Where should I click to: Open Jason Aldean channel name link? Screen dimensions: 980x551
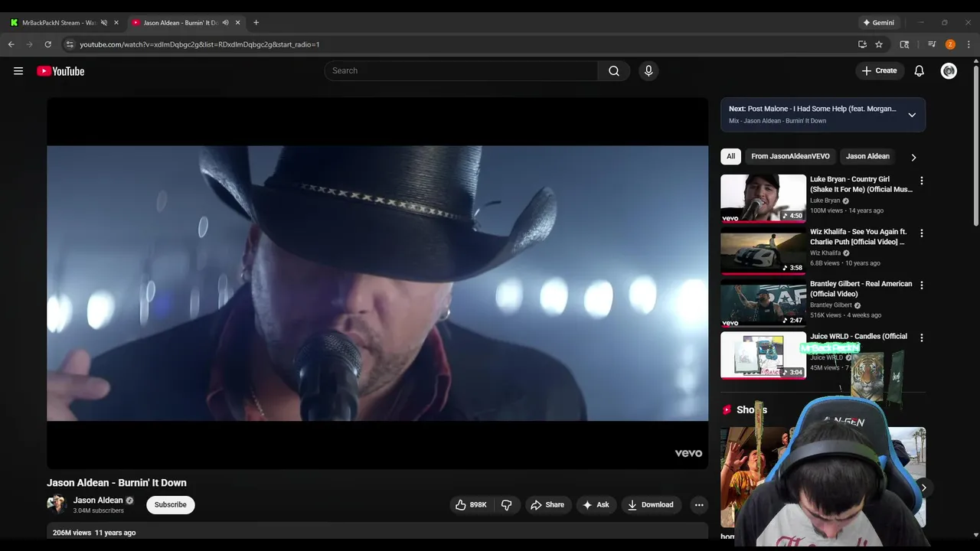(x=98, y=500)
